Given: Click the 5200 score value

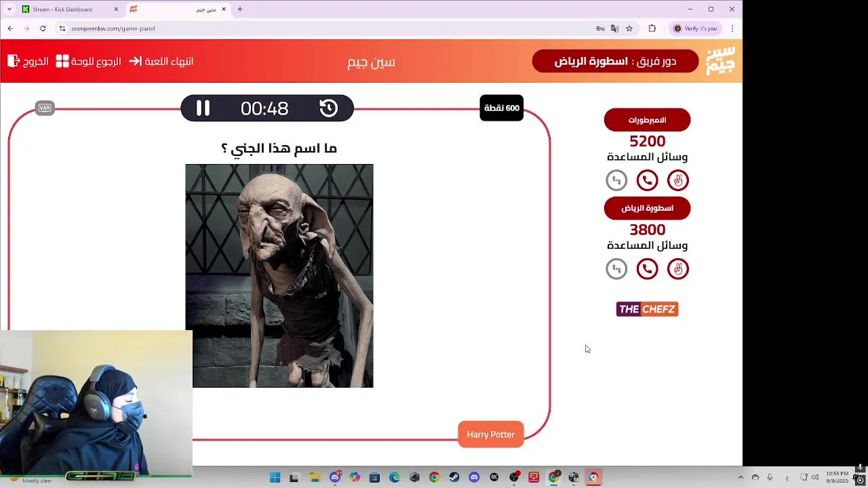Looking at the screenshot, I should tap(647, 141).
